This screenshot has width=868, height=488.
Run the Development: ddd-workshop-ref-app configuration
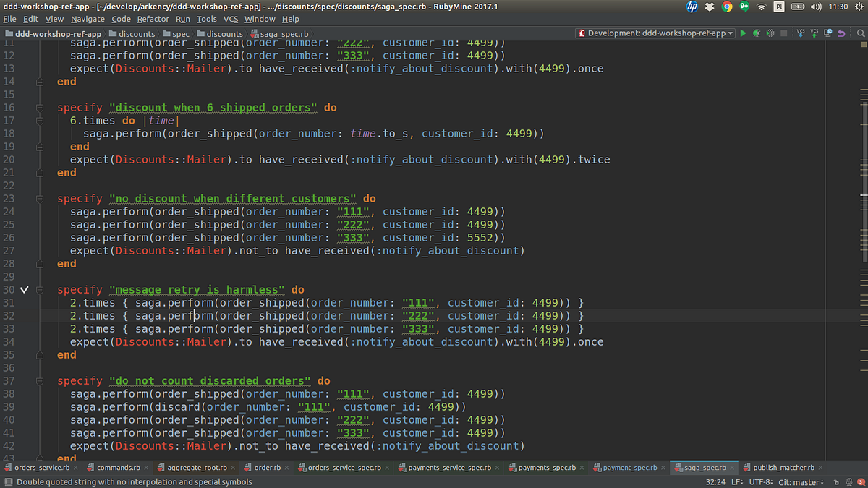click(x=743, y=33)
